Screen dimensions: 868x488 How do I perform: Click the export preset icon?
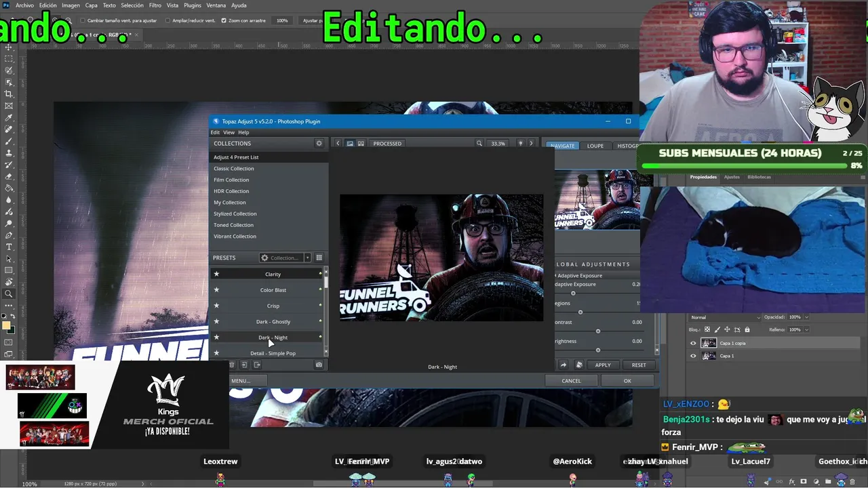[257, 365]
